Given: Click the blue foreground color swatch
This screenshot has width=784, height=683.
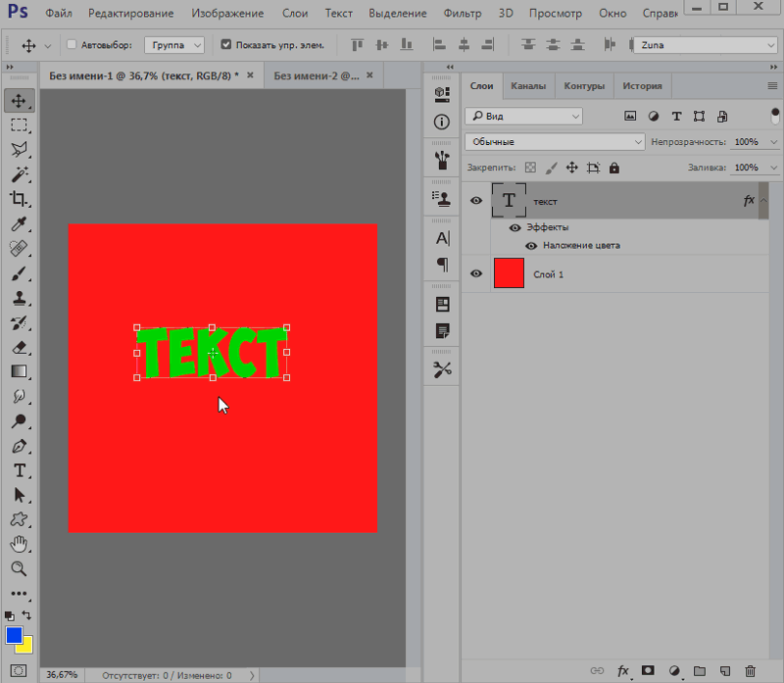Looking at the screenshot, I should [x=14, y=635].
